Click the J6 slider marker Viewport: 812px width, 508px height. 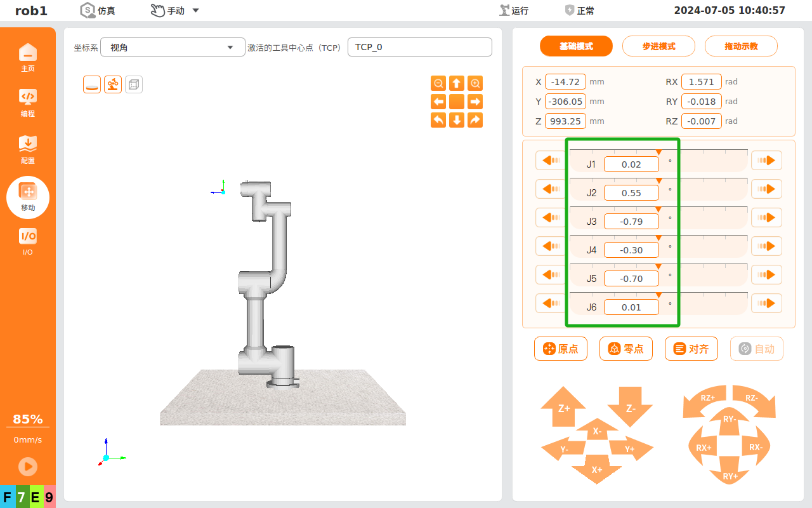[658, 295]
